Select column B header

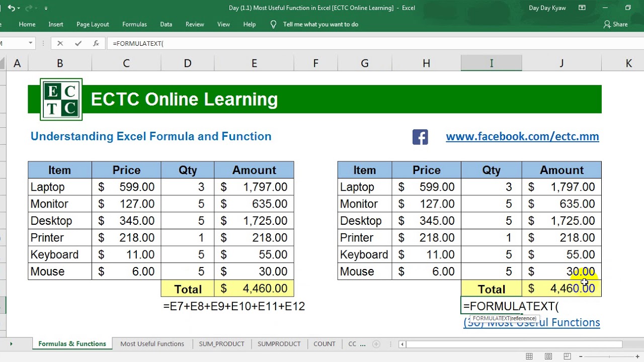point(60,63)
